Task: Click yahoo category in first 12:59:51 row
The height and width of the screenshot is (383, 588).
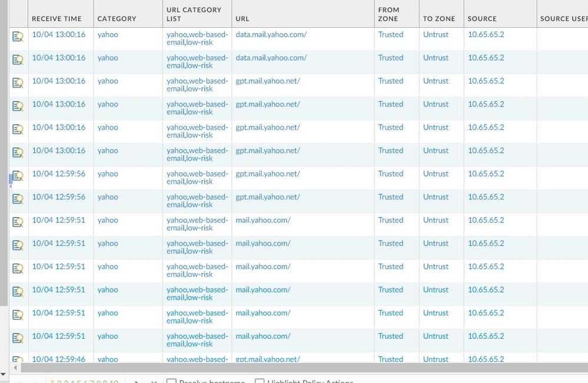Action: pyautogui.click(x=108, y=221)
